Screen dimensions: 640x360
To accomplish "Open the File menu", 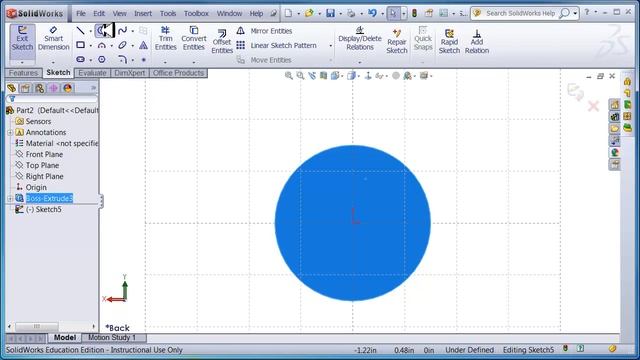I will coord(81,13).
